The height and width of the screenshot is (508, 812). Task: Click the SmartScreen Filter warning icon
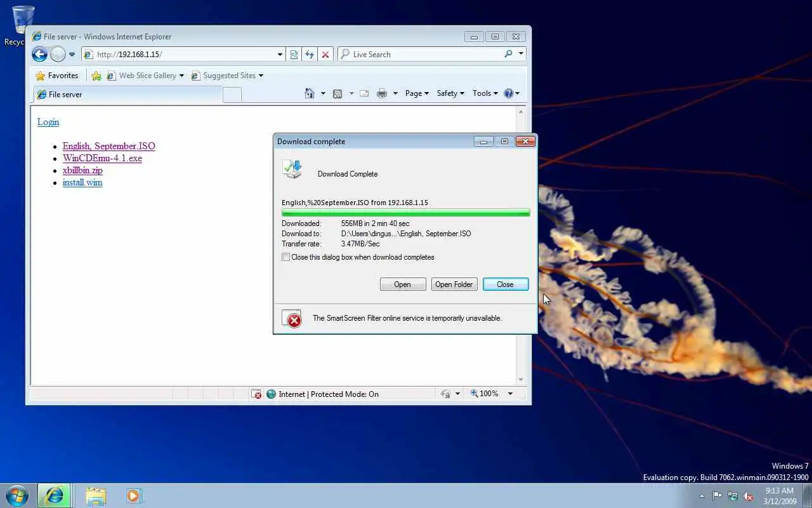coord(292,319)
